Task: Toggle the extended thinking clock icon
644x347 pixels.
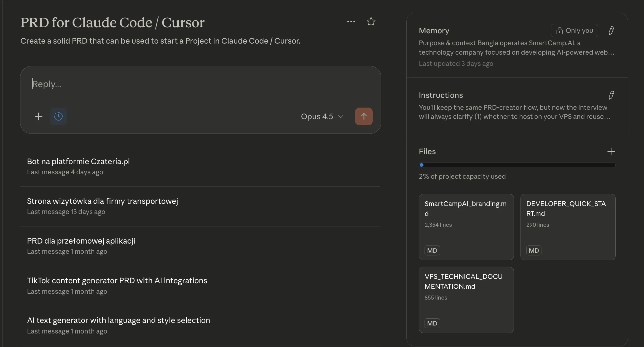Action: coord(58,116)
